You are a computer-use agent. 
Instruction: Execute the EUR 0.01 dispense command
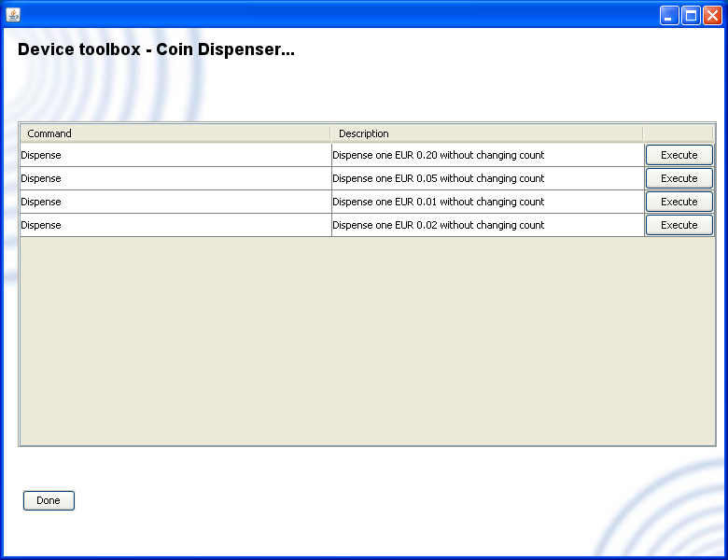(679, 202)
